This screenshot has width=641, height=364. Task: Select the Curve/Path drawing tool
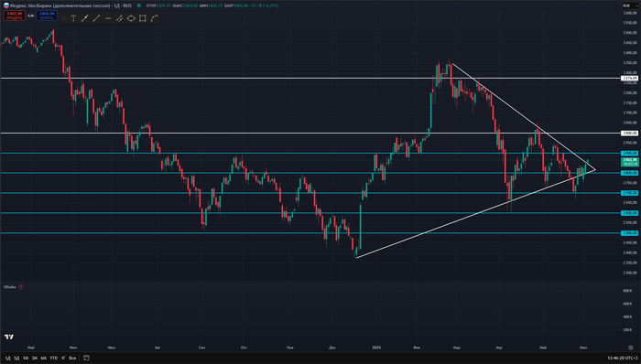(154, 18)
